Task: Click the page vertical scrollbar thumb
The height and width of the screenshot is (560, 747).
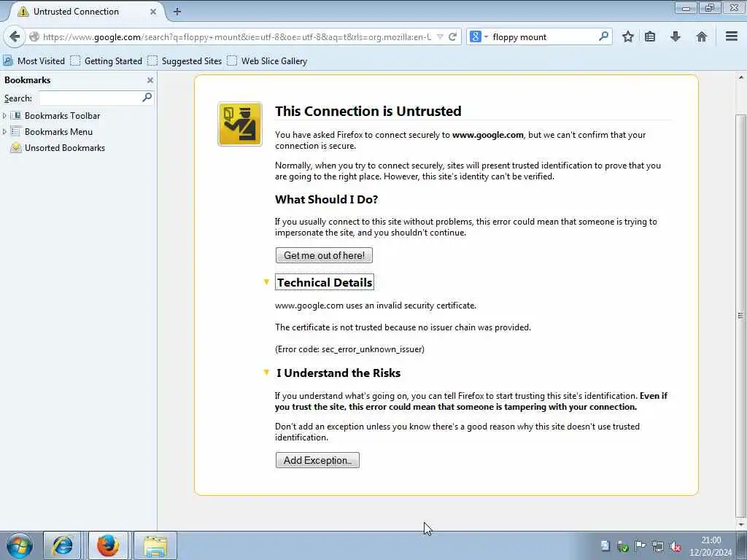Action: pos(740,315)
